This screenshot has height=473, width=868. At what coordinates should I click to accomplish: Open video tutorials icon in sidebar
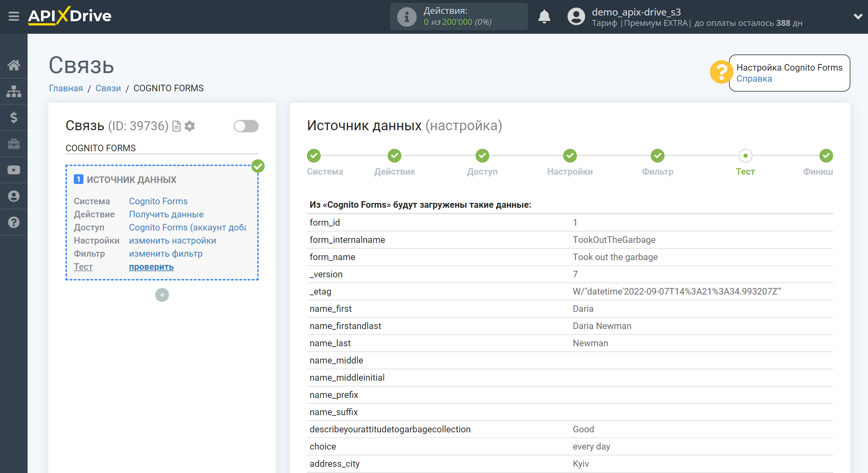tap(14, 170)
